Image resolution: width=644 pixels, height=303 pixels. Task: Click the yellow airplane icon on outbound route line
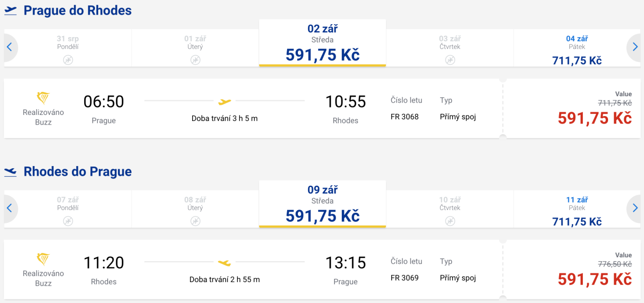point(224,101)
